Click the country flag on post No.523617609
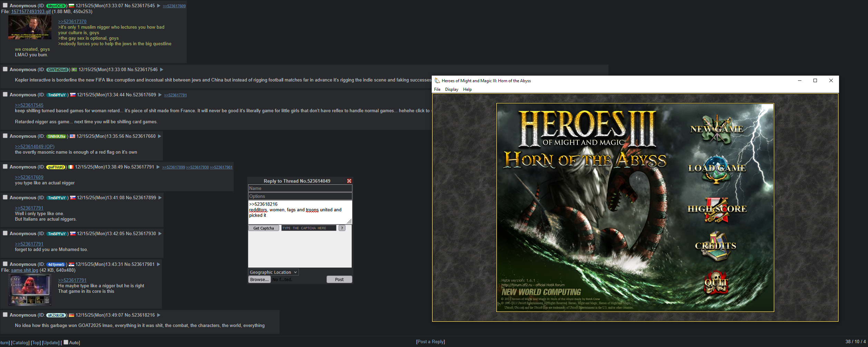 (73, 95)
